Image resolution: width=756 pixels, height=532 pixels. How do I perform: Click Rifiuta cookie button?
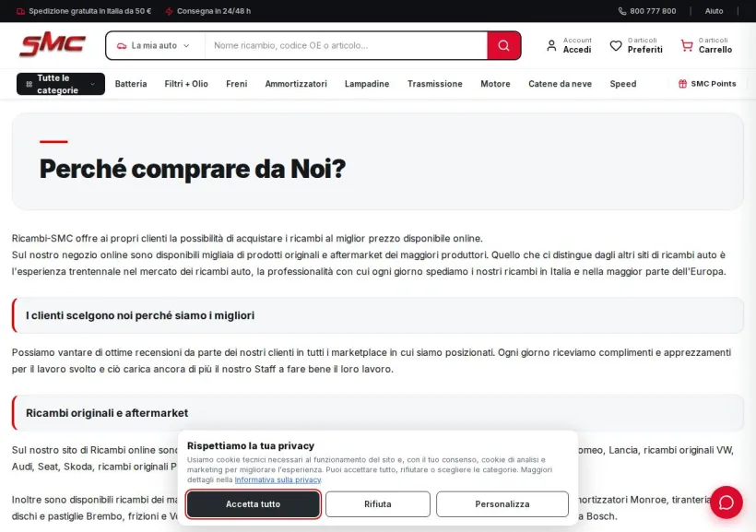377,504
